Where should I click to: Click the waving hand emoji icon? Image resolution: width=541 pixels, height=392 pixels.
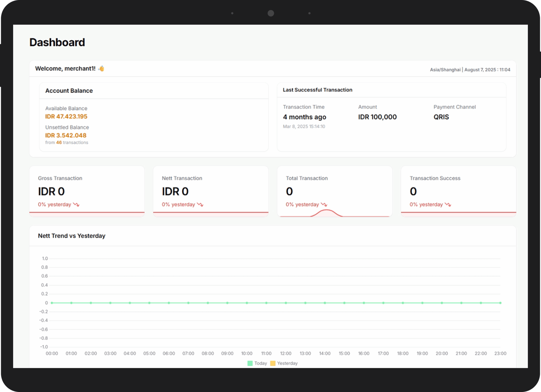(x=101, y=69)
